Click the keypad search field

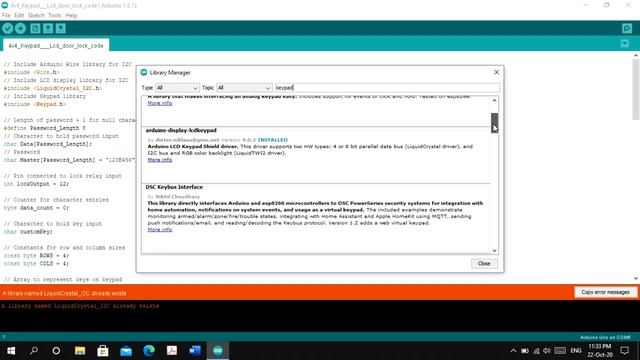click(387, 88)
